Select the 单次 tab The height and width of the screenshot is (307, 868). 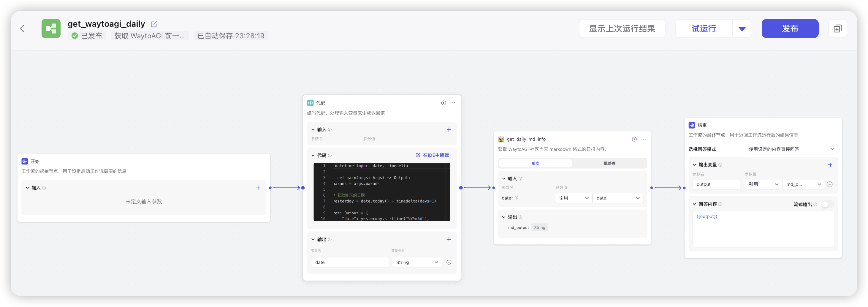coord(536,163)
